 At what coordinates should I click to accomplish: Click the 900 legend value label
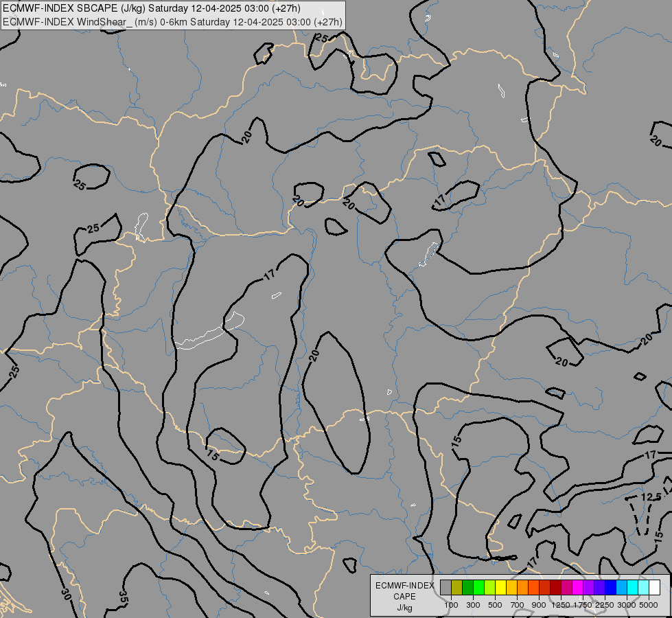(x=539, y=605)
